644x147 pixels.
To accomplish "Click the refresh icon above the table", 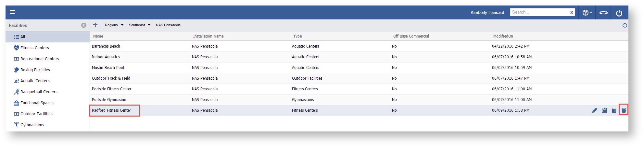I will click(625, 25).
